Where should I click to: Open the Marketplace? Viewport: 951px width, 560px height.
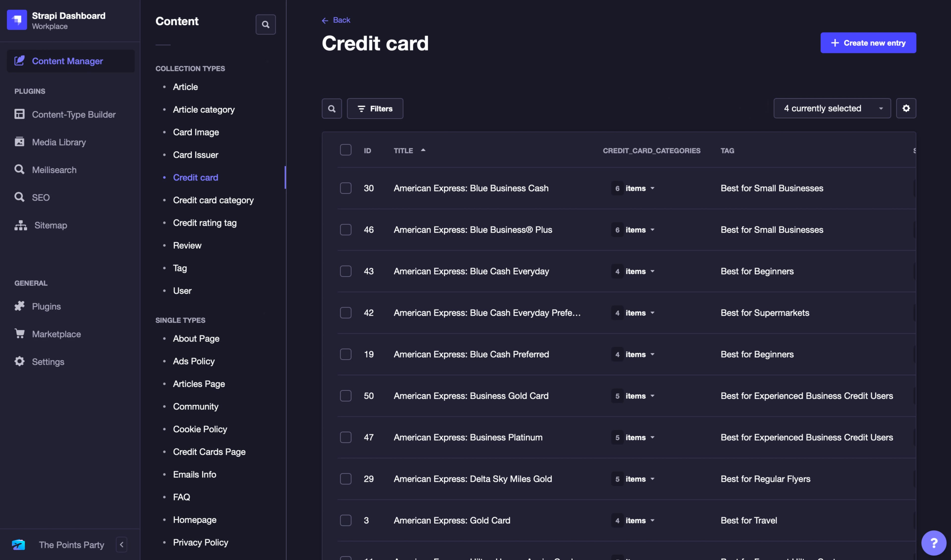pyautogui.click(x=56, y=334)
